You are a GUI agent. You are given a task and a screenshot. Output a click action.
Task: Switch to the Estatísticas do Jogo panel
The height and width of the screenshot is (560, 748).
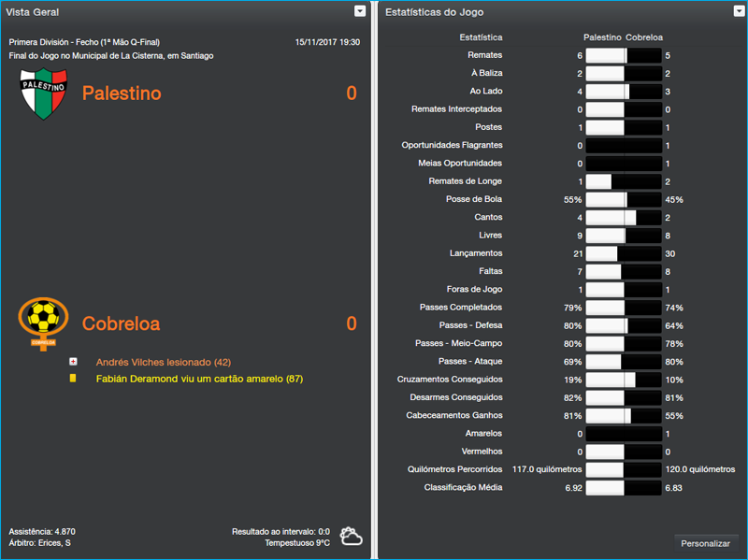click(436, 11)
